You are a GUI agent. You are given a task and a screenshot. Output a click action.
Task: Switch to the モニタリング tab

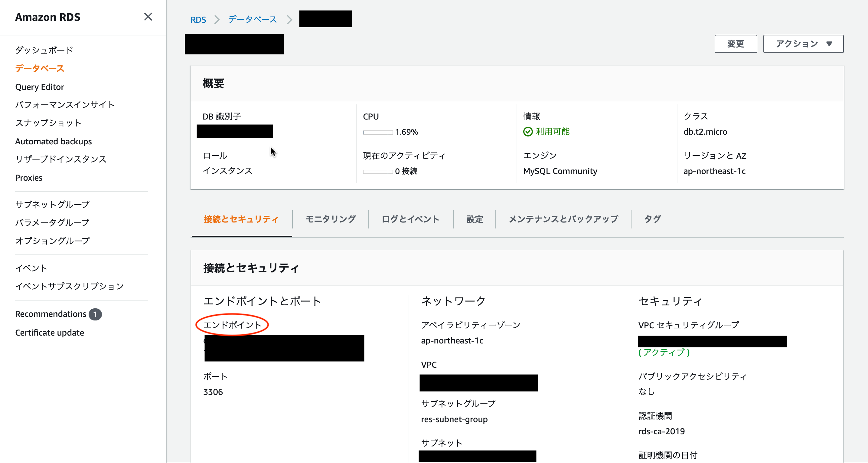click(331, 219)
